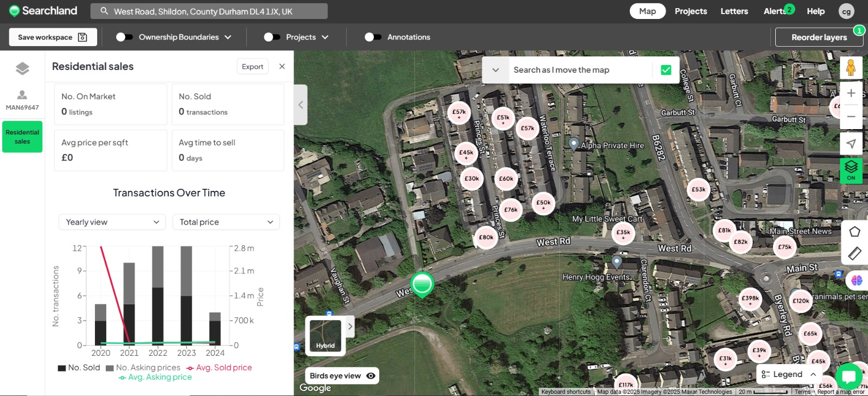The width and height of the screenshot is (868, 396).
Task: Open the green chat support bubble
Action: tap(849, 377)
